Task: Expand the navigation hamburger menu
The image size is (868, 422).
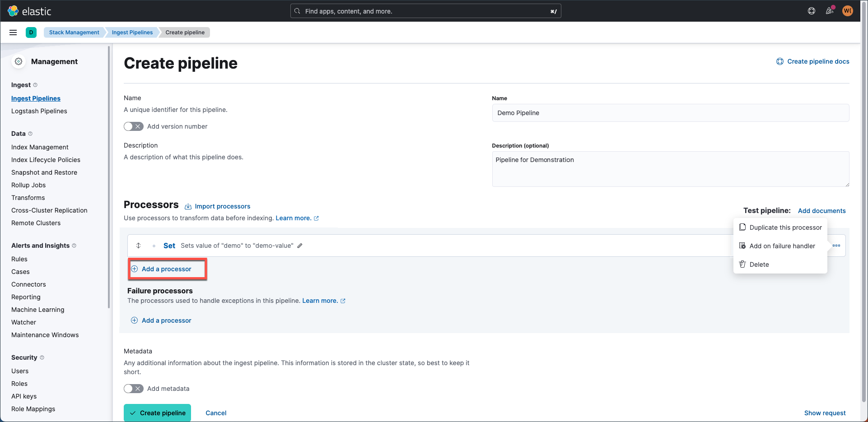Action: point(13,32)
